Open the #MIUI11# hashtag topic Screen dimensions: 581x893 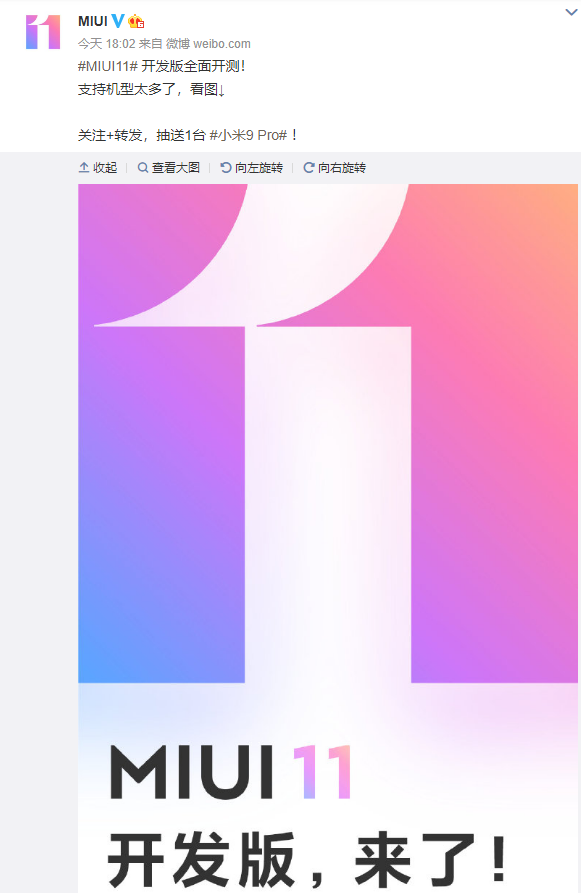pos(108,66)
